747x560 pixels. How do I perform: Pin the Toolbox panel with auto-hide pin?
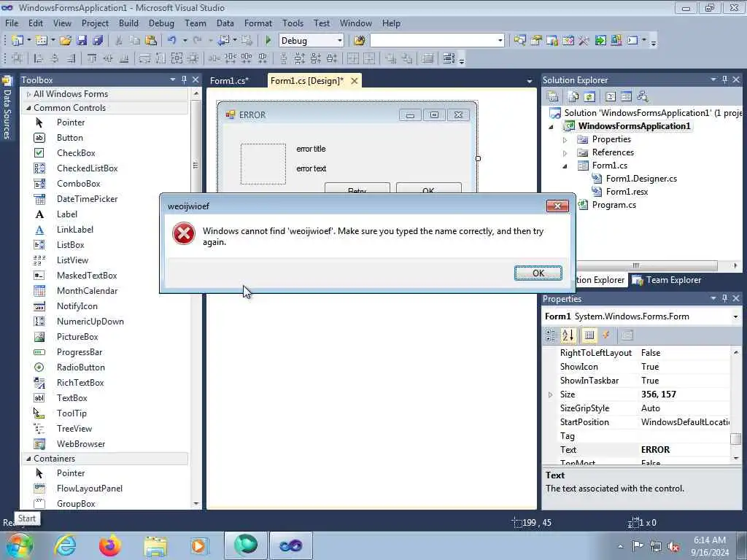[x=184, y=80]
